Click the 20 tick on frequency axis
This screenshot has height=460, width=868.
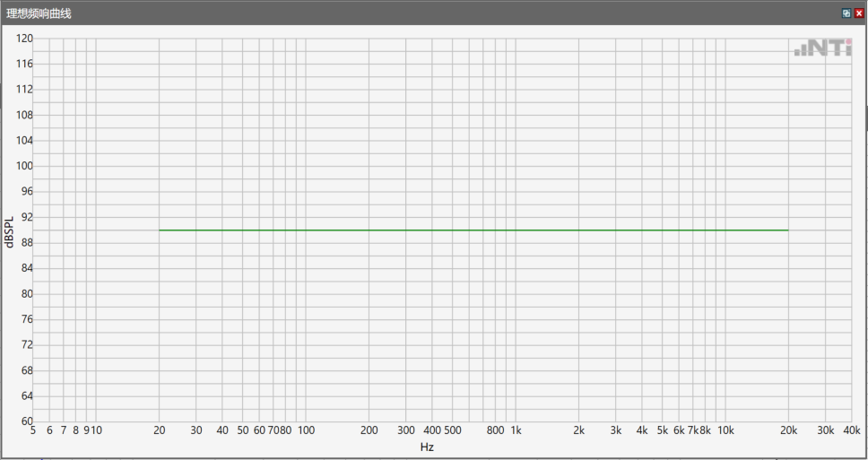pos(159,430)
